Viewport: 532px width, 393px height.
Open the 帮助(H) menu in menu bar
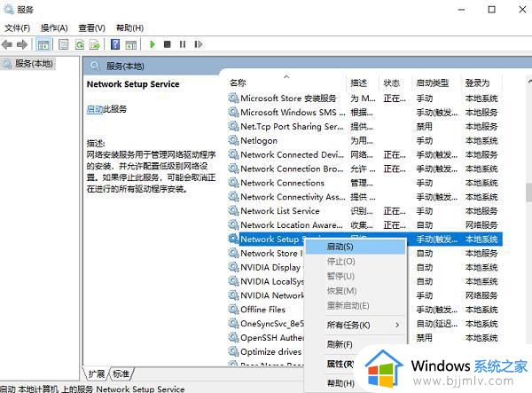coord(129,28)
